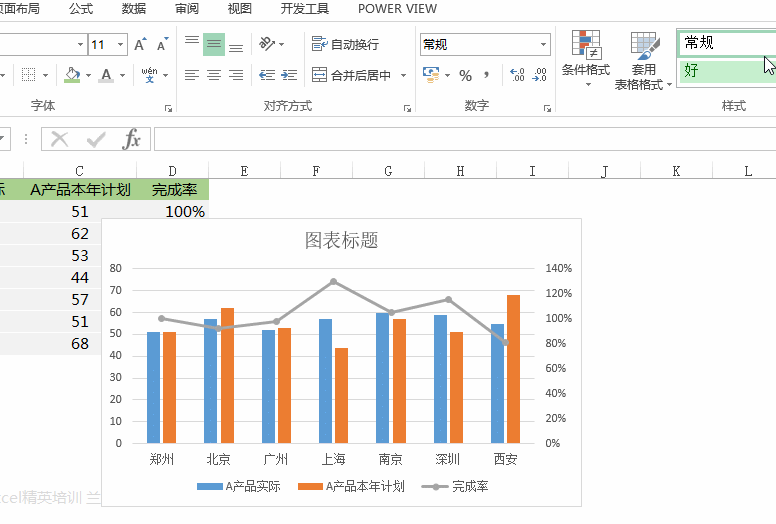Click into the formula bar input
This screenshot has width=776, height=524.
(465, 139)
